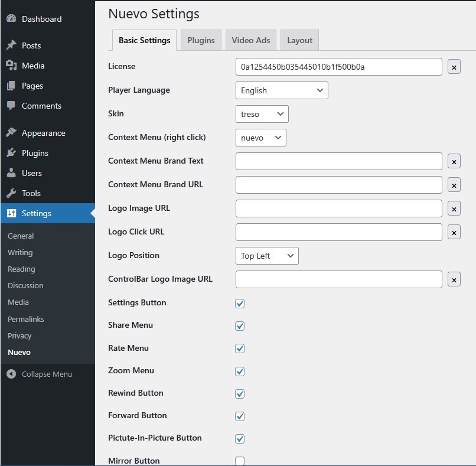This screenshot has width=476, height=466.
Task: Open Media via its sidebar icon
Action: [x=11, y=66]
